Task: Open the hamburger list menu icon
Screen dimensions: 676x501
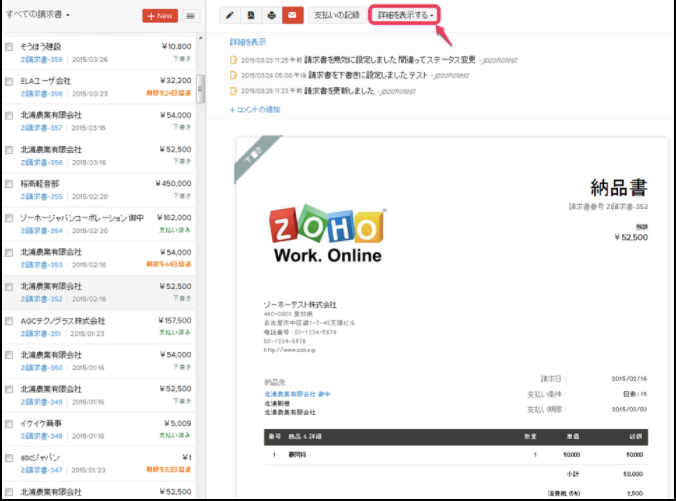Action: 190,16
